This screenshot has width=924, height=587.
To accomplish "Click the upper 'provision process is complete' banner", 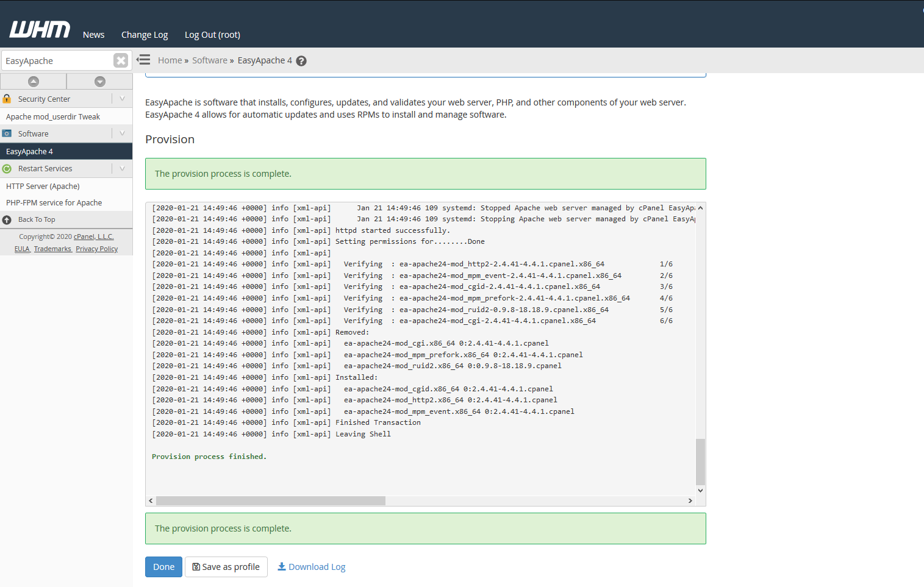I will tap(426, 174).
